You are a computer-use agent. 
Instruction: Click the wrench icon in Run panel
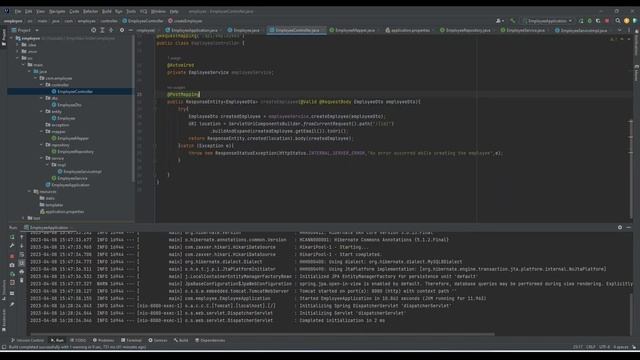click(12, 246)
